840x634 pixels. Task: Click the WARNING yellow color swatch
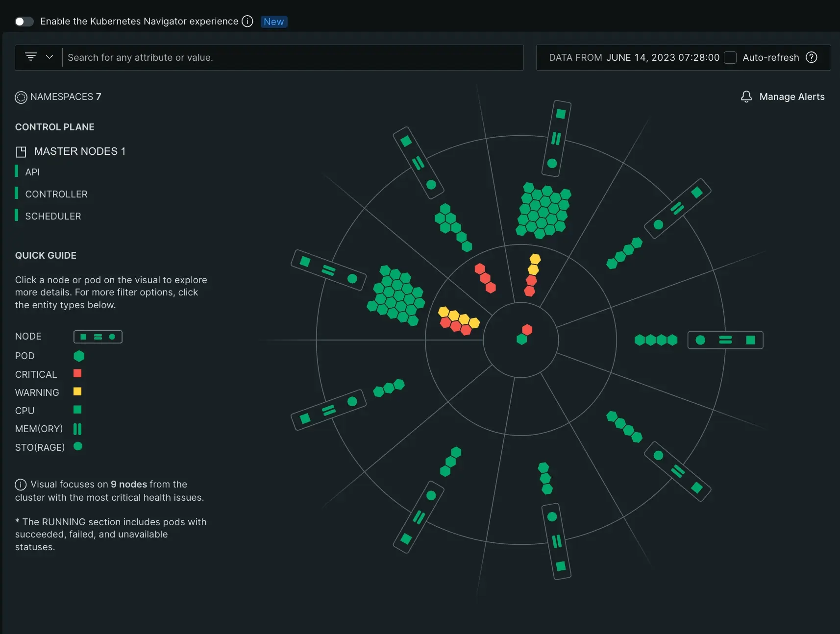[77, 392]
